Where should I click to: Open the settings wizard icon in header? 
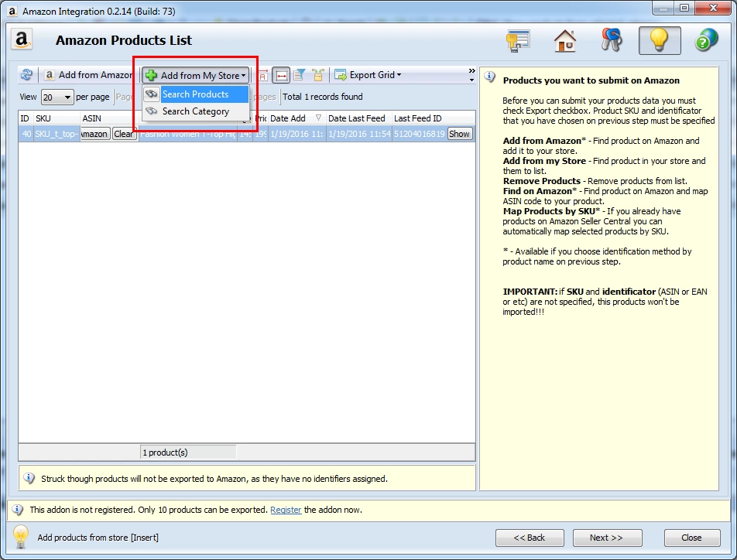coord(518,40)
